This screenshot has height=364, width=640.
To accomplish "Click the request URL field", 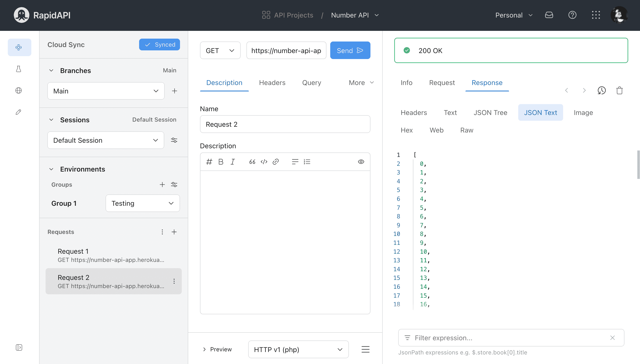I will pos(286,51).
